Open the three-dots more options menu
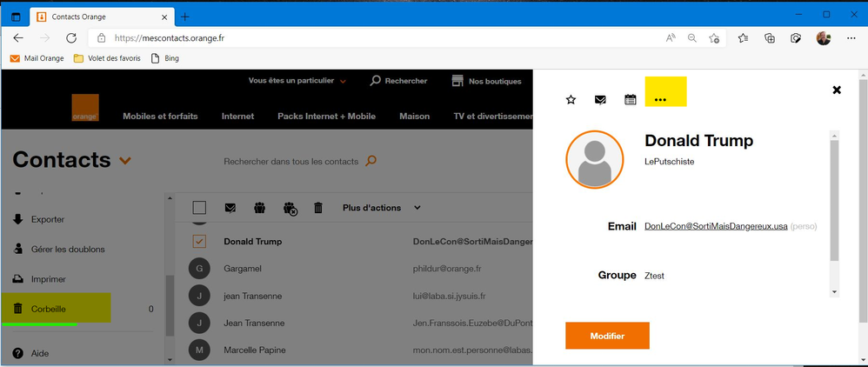868x367 pixels. [660, 100]
